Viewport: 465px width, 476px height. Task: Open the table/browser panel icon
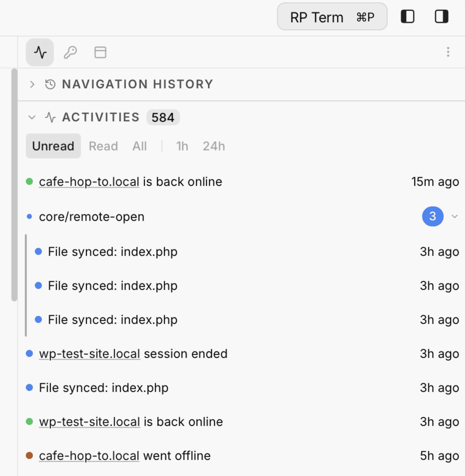[100, 52]
